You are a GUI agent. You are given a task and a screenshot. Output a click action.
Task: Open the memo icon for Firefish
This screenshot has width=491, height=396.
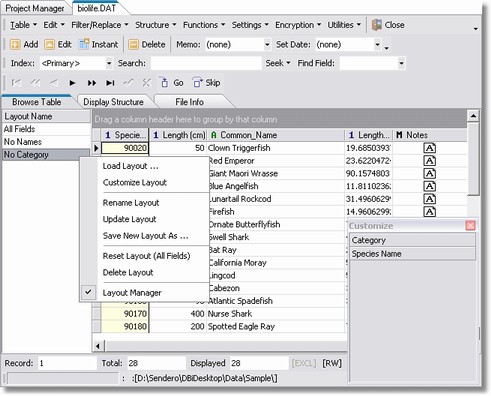(x=430, y=212)
